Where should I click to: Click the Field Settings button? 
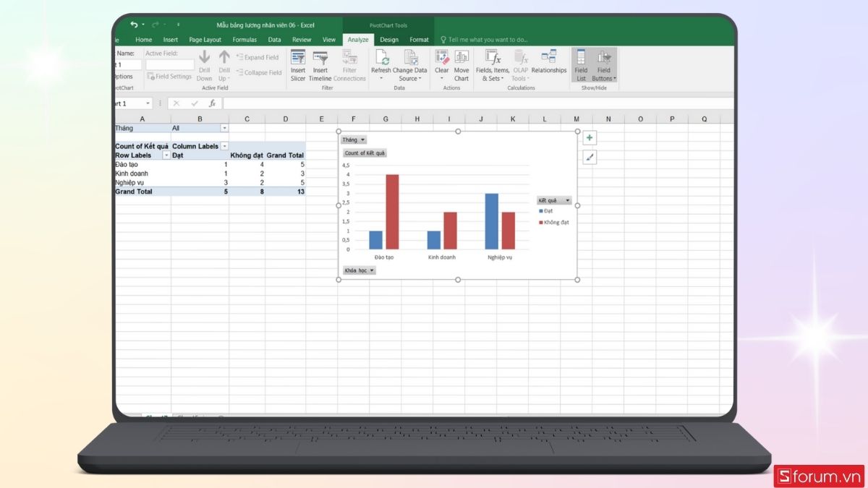tap(169, 76)
